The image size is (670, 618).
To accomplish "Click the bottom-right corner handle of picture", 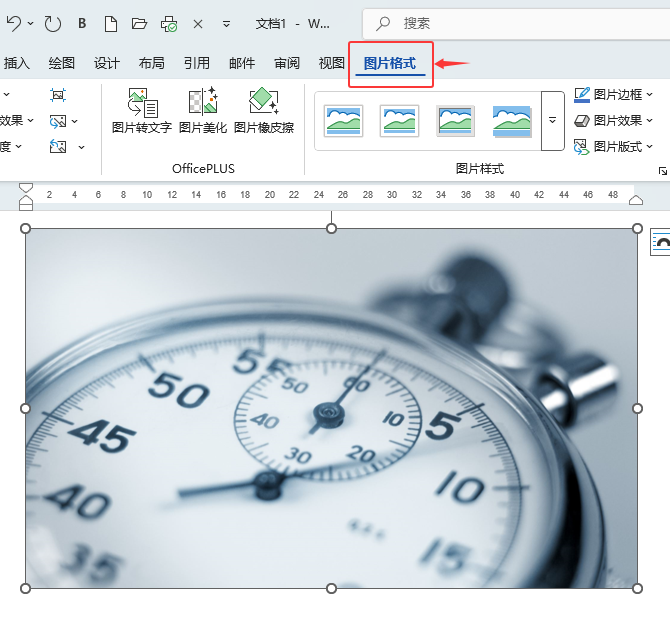I will pos(637,589).
